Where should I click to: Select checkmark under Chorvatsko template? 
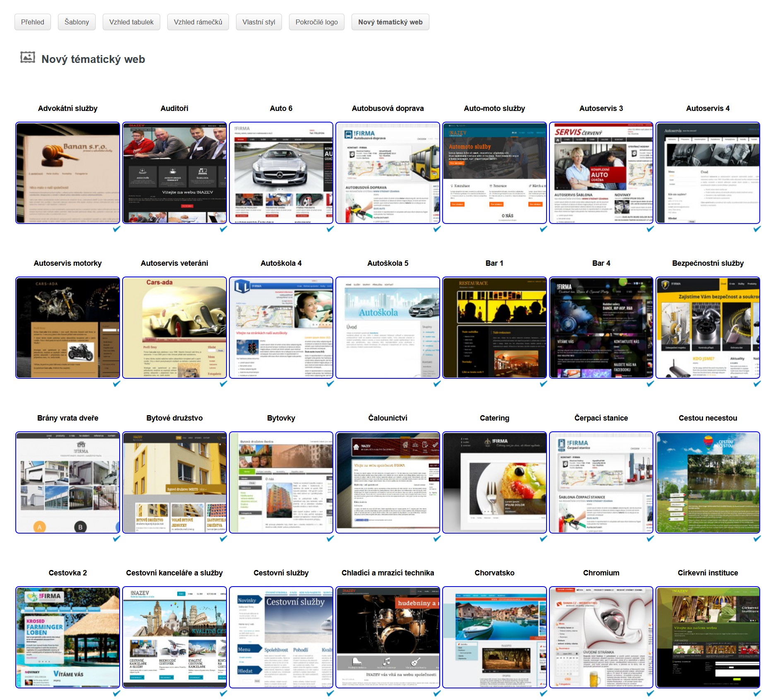(x=543, y=693)
